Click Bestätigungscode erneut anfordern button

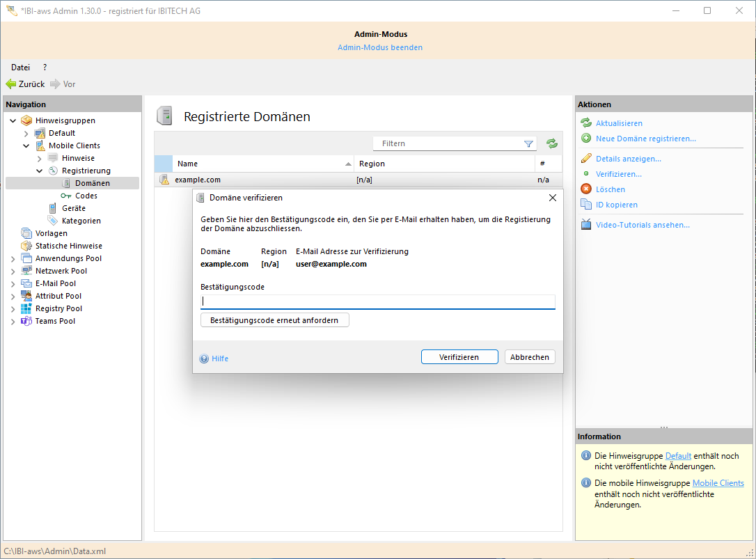pos(274,320)
